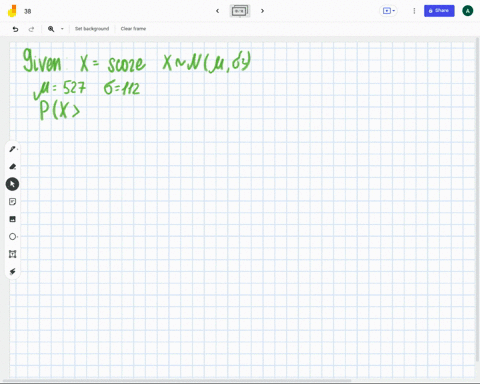The height and width of the screenshot is (384, 480).
Task: Select the Circle shape tool
Action: [x=13, y=237]
